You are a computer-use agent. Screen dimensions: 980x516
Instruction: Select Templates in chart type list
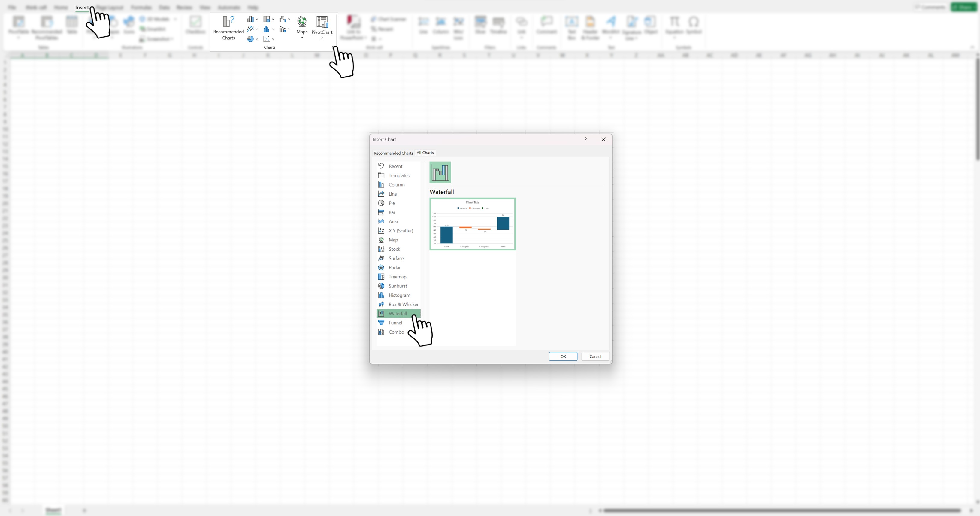point(398,175)
